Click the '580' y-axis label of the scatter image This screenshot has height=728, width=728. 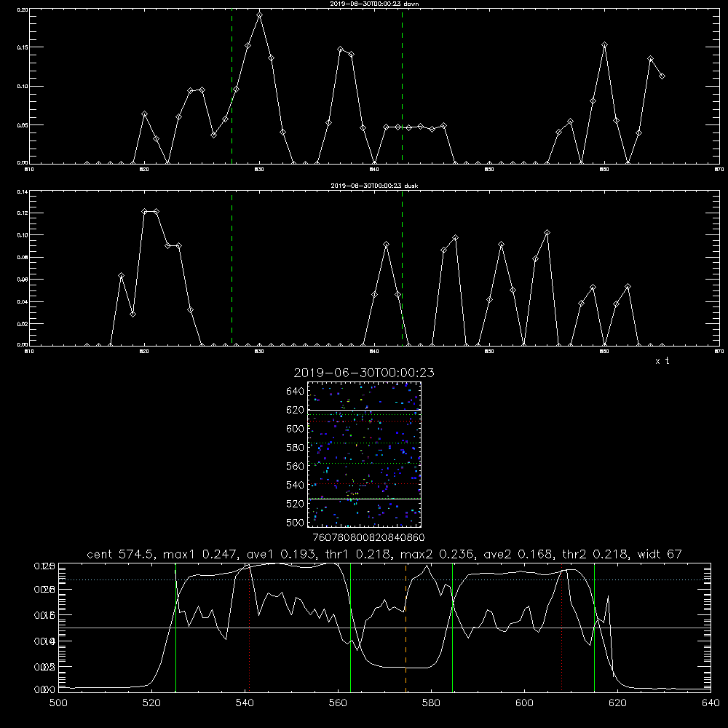coord(296,448)
